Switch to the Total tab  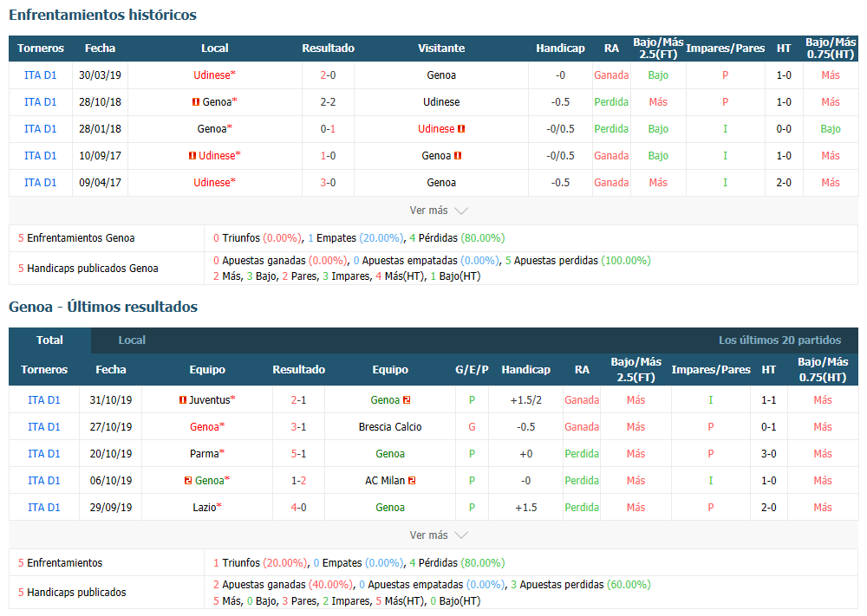(49, 340)
